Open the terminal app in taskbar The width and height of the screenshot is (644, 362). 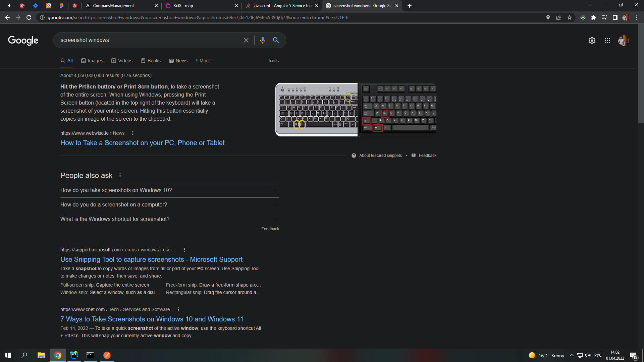(90, 355)
